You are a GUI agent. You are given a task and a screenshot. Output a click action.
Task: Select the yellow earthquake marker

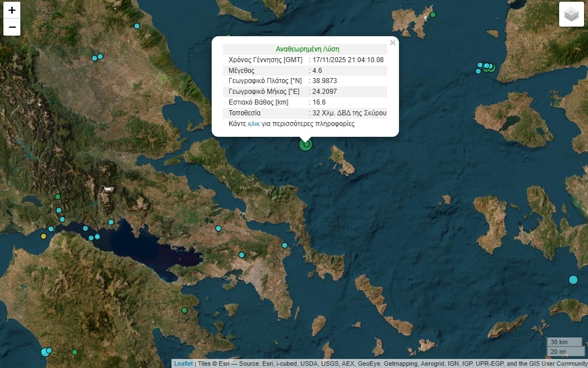click(44, 236)
